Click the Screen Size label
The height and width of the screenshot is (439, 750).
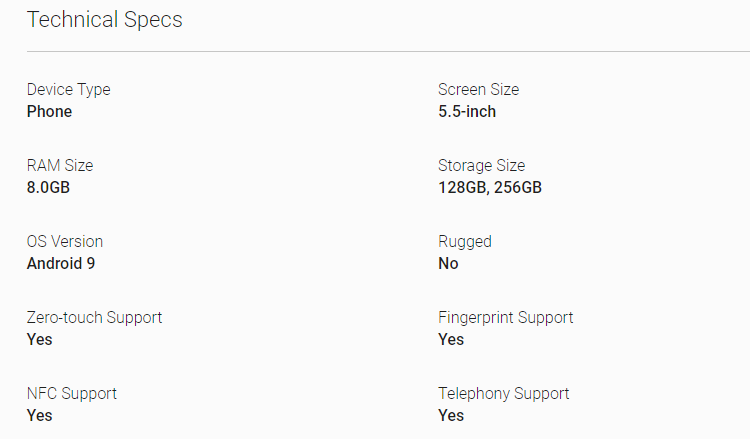click(x=478, y=90)
